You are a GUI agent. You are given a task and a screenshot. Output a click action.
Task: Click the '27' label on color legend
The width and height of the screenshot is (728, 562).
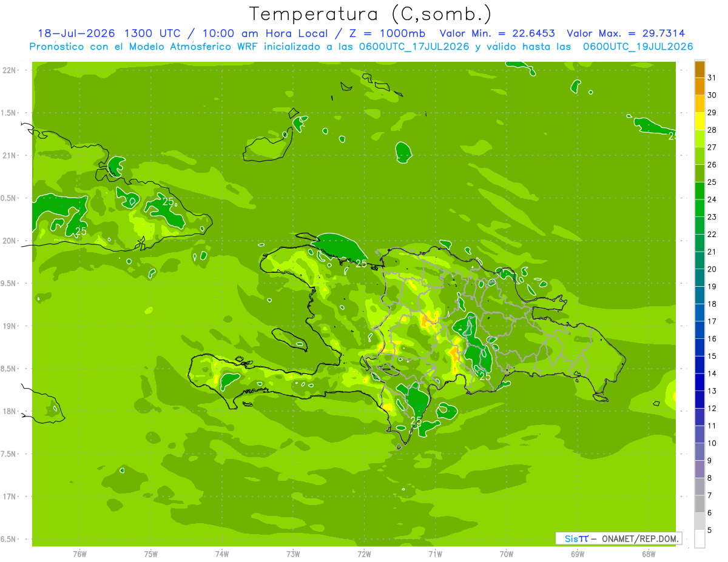[712, 147]
